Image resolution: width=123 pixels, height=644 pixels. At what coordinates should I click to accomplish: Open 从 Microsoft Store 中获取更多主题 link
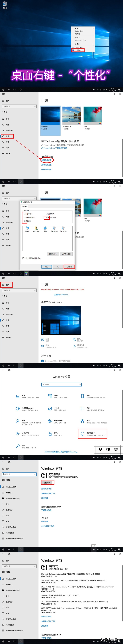tap(54, 148)
